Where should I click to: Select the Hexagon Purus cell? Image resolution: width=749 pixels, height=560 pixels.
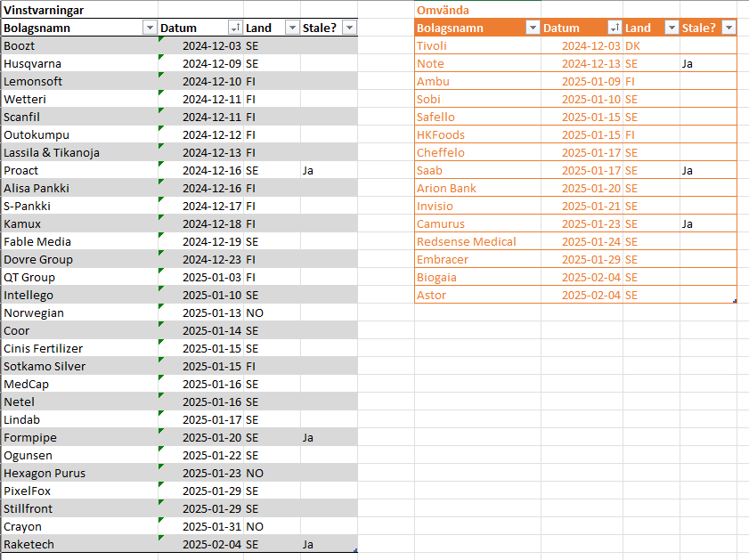pyautogui.click(x=80, y=474)
